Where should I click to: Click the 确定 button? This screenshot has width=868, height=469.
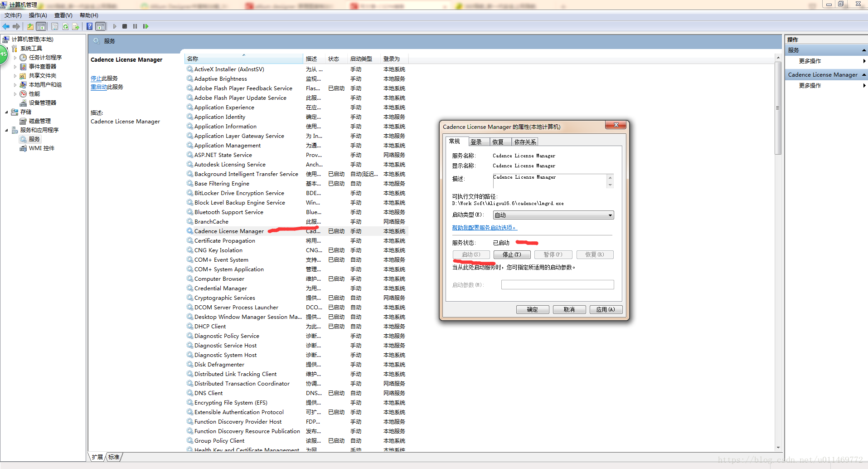(x=533, y=309)
